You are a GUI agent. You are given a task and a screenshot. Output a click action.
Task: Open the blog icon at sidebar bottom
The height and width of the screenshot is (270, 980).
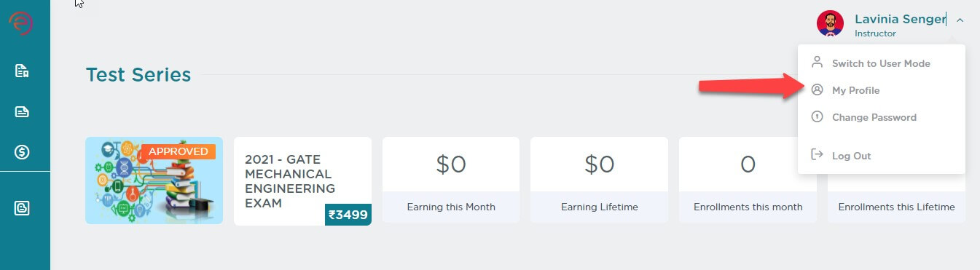(x=22, y=207)
